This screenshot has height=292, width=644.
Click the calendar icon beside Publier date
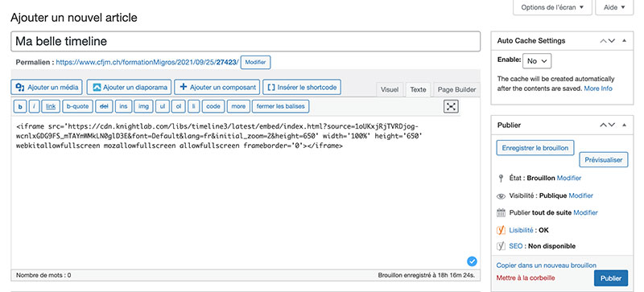[x=501, y=212]
